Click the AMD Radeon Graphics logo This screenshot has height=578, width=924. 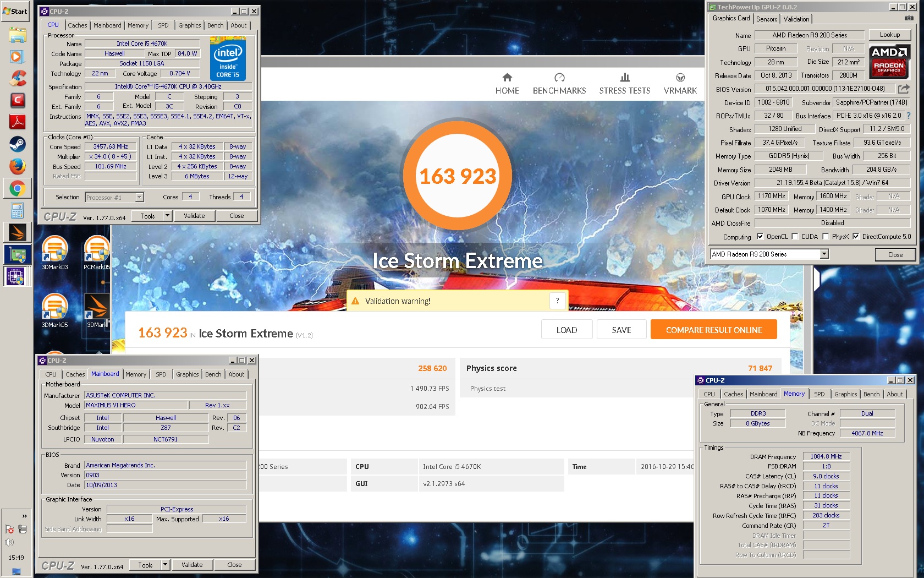[889, 62]
